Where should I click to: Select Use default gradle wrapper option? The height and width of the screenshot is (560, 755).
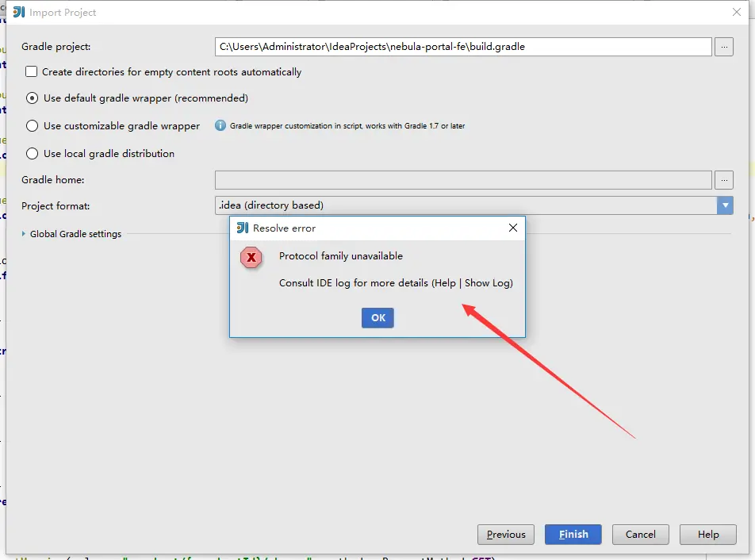[x=32, y=98]
